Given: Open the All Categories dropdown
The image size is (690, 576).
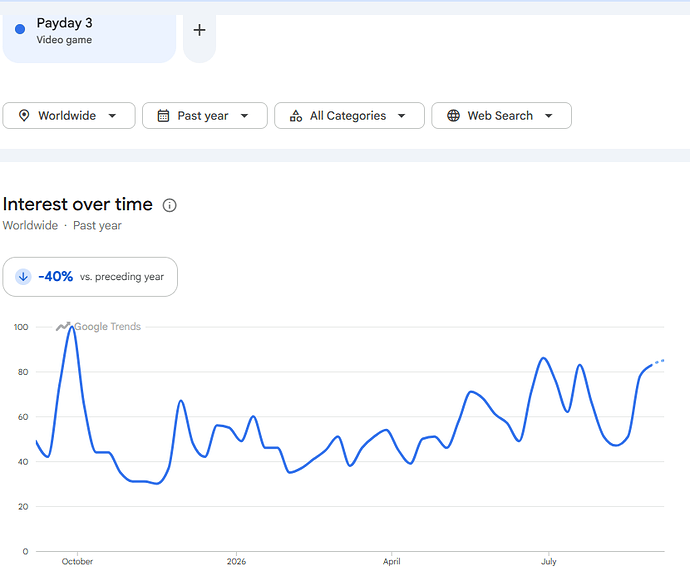Looking at the screenshot, I should point(349,116).
